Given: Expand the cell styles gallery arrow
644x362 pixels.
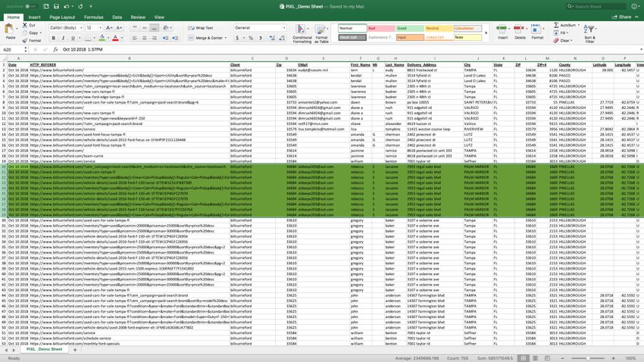Looking at the screenshot, I should 486,33.
